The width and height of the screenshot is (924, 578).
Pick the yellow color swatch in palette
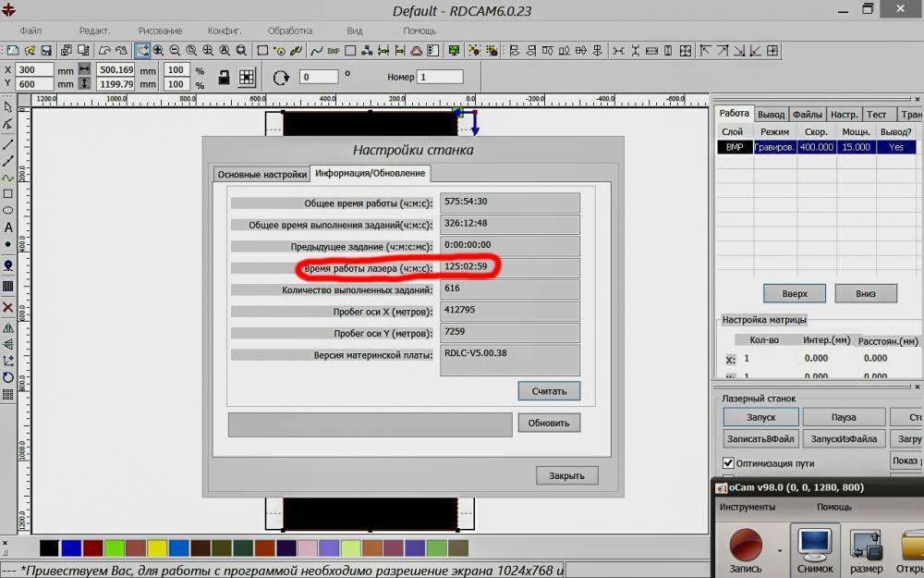[157, 548]
